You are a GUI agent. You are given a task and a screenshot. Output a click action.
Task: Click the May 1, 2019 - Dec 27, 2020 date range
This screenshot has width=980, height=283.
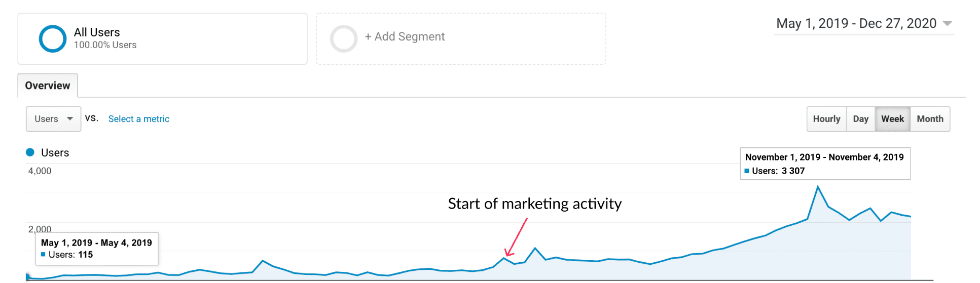coord(856,24)
